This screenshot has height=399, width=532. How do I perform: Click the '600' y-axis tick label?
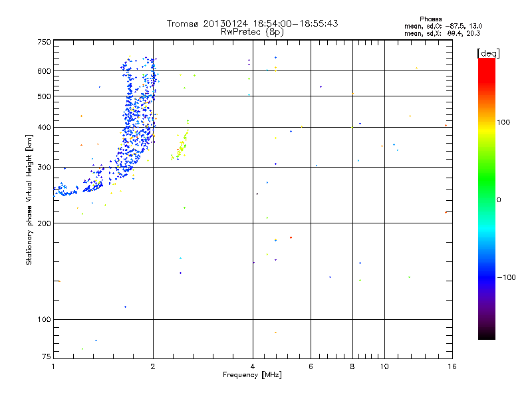44,71
